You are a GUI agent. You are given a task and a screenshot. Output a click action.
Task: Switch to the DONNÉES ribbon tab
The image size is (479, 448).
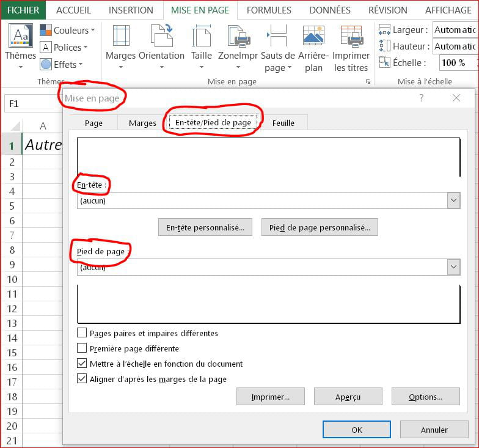[x=330, y=10]
